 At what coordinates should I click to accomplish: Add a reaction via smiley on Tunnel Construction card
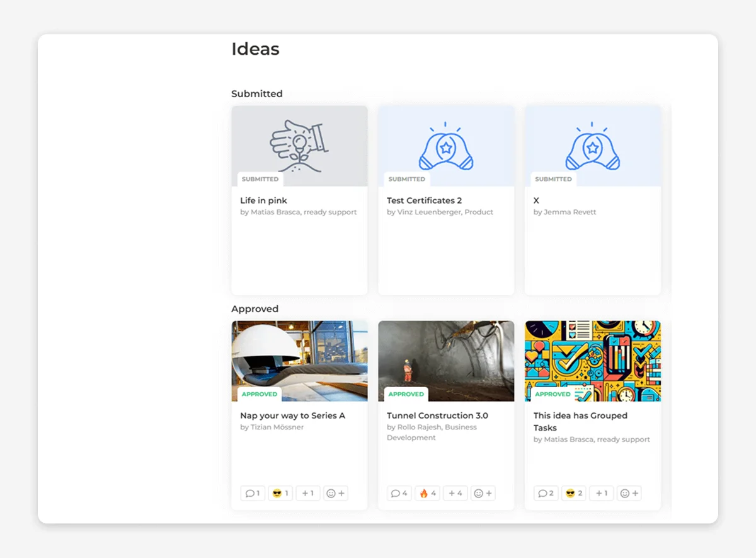tap(483, 493)
